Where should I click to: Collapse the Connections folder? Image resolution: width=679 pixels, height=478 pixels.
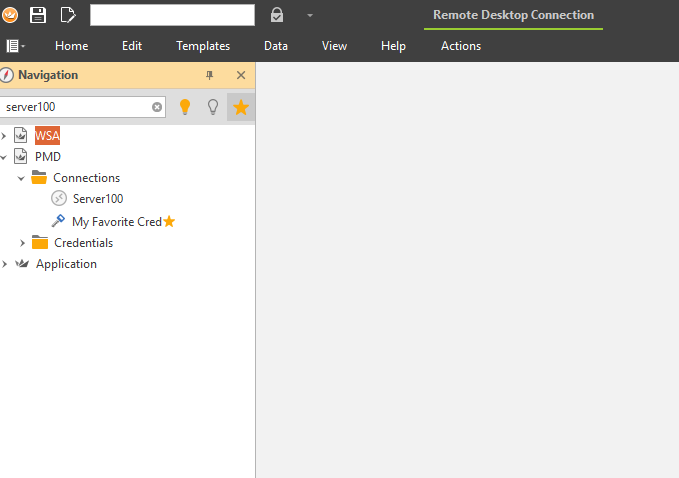point(21,178)
